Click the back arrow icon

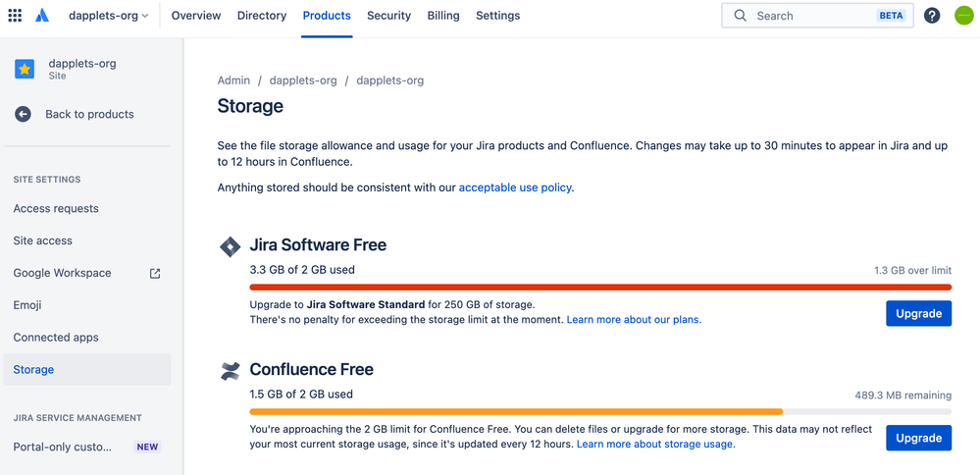click(x=24, y=115)
